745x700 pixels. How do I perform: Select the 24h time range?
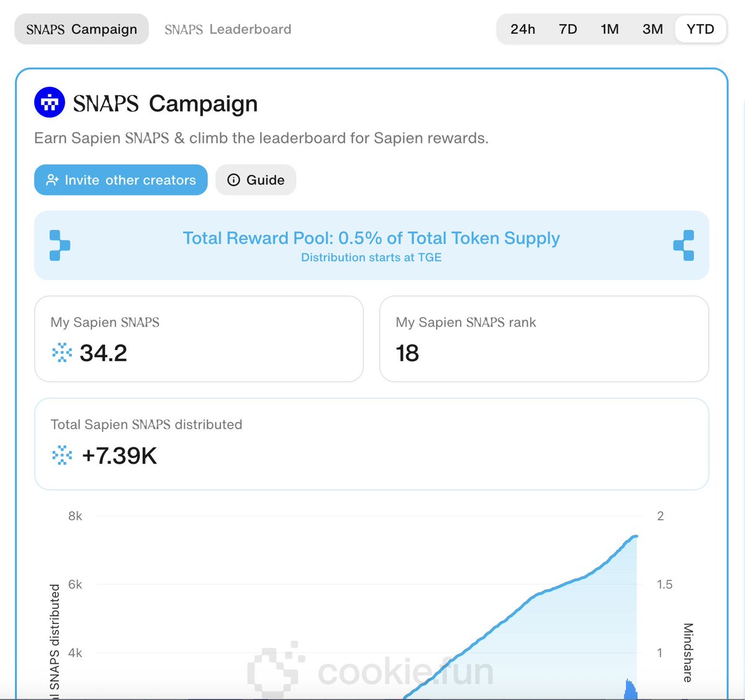[x=523, y=29]
